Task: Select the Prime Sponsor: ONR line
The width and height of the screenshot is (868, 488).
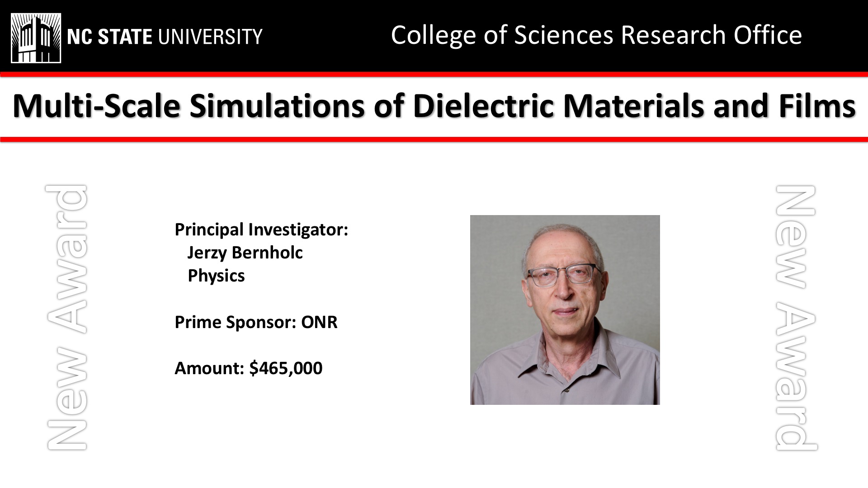Action: click(256, 322)
